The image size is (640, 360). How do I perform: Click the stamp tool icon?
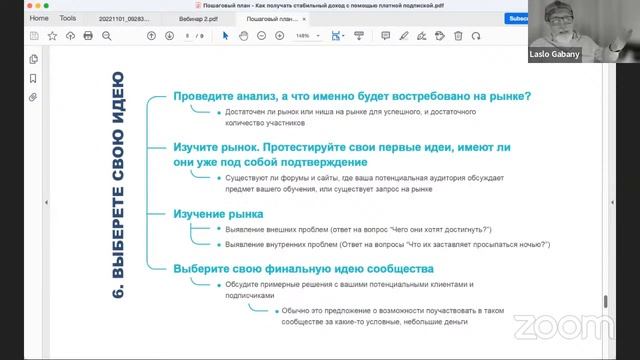[x=440, y=36]
